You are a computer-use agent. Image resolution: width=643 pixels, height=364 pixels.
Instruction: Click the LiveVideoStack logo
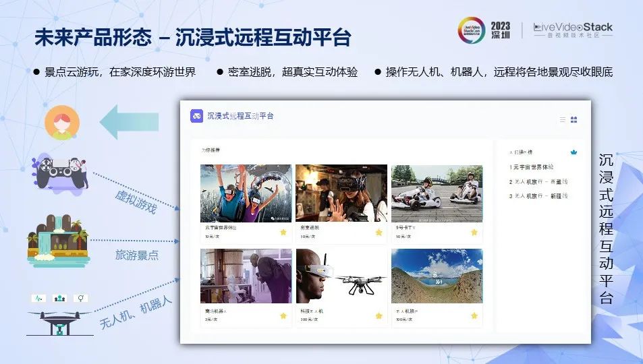573,30
